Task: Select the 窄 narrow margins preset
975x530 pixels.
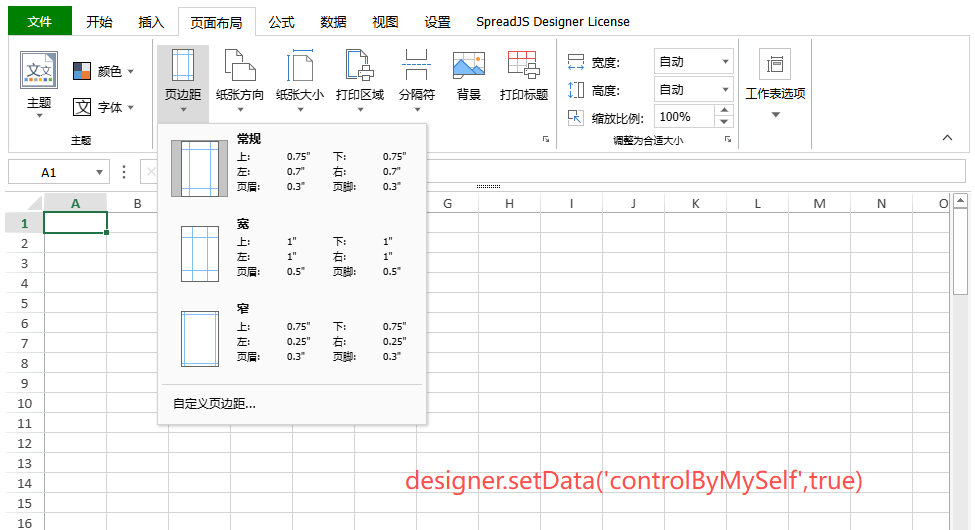Action: pyautogui.click(x=292, y=335)
